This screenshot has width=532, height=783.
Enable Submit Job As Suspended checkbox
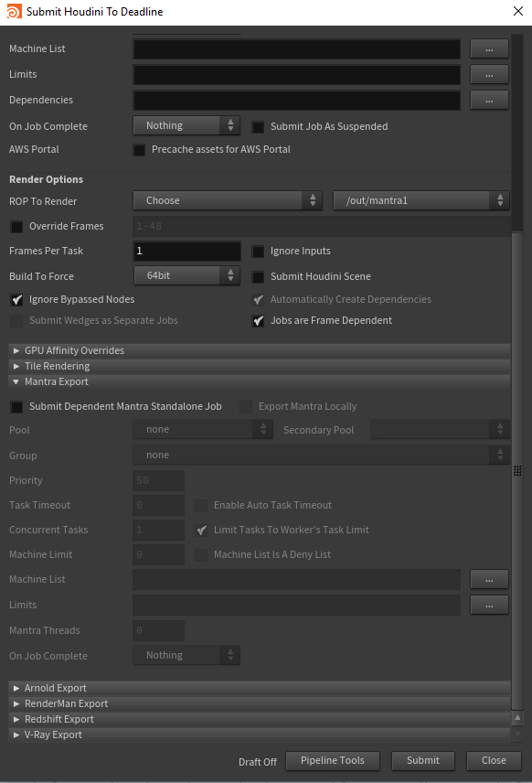[x=258, y=127]
